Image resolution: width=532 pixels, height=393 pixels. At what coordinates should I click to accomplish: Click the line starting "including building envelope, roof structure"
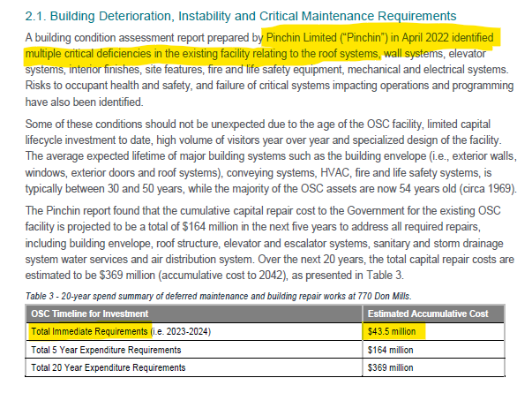[264, 243]
